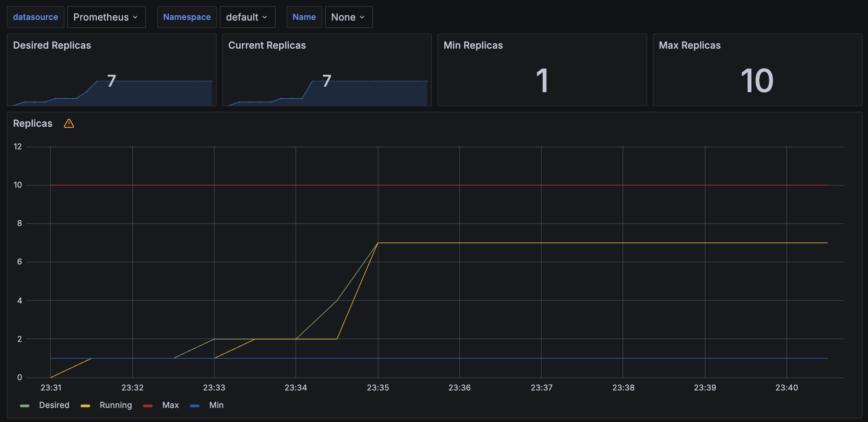This screenshot has width=868, height=422.
Task: Click the Replicas panel warning icon
Action: tap(69, 123)
